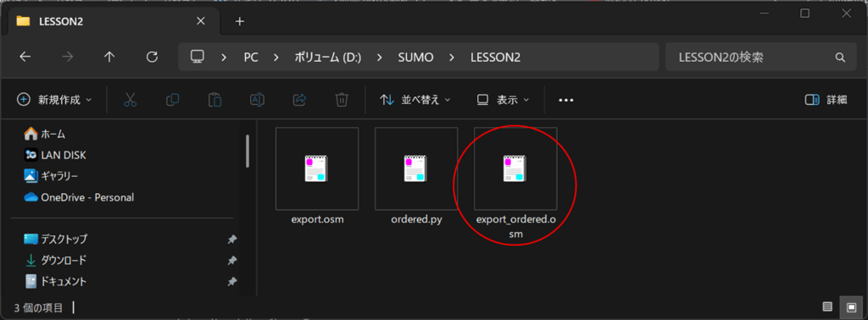
Task: Expand the chevron after SUMO
Action: click(453, 58)
